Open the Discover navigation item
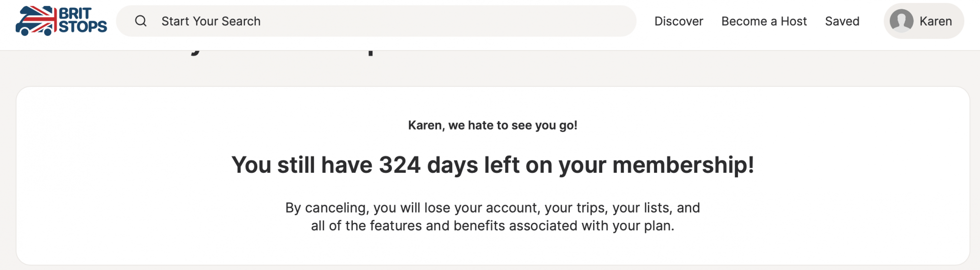The width and height of the screenshot is (980, 270). [x=679, y=21]
